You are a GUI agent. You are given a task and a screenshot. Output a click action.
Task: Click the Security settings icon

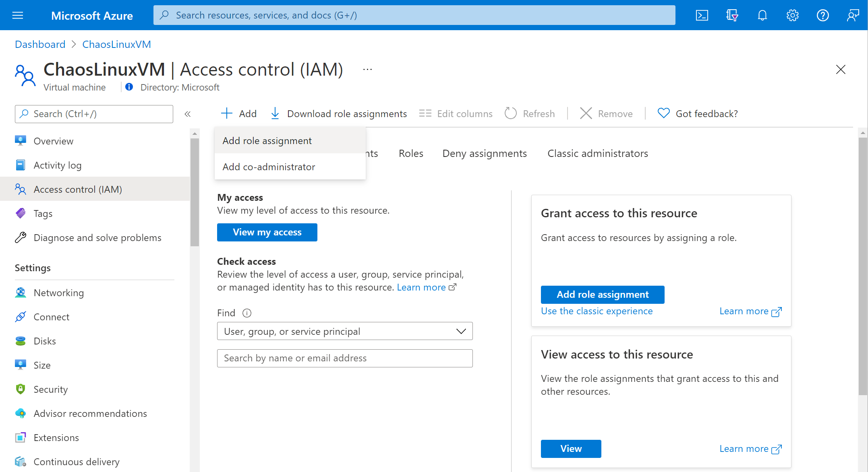[x=21, y=389]
